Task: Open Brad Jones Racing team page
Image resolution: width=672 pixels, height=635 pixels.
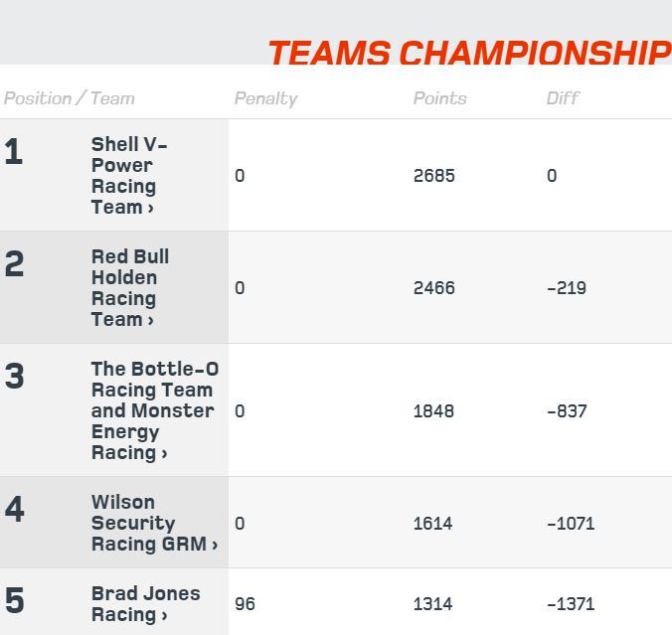Action: 146,603
